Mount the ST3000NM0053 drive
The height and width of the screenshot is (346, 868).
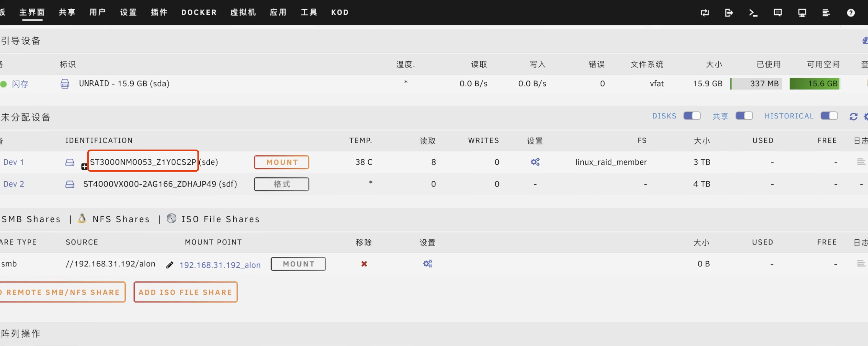coord(281,162)
